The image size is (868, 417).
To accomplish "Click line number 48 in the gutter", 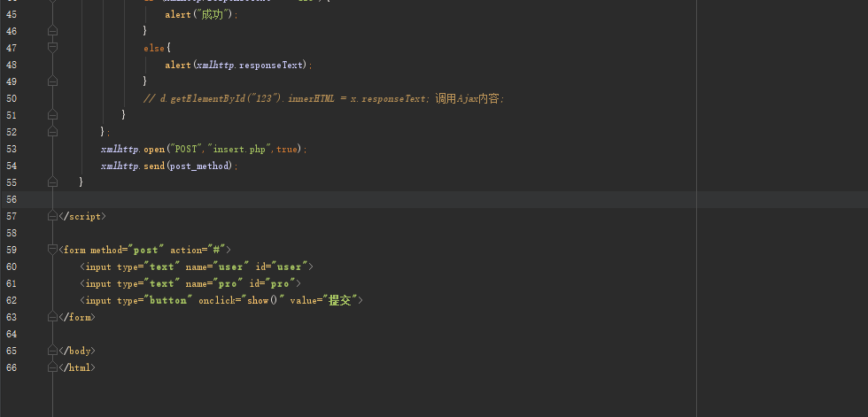I will [x=11, y=65].
